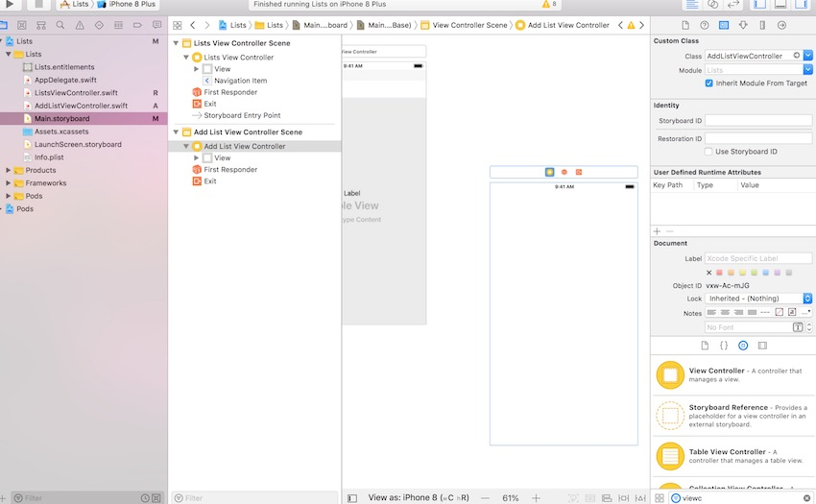816x504 pixels.
Task: Open the Symbol navigator
Action: coord(41,25)
